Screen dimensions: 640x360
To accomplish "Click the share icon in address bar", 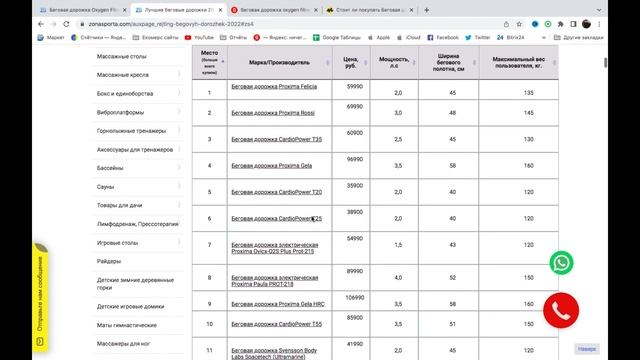I will (x=506, y=24).
